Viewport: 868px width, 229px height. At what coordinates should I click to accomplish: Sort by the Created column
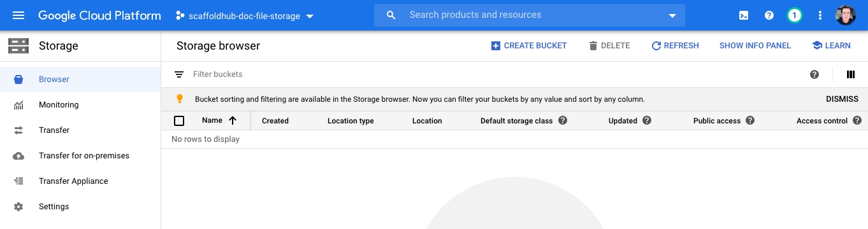pos(275,121)
